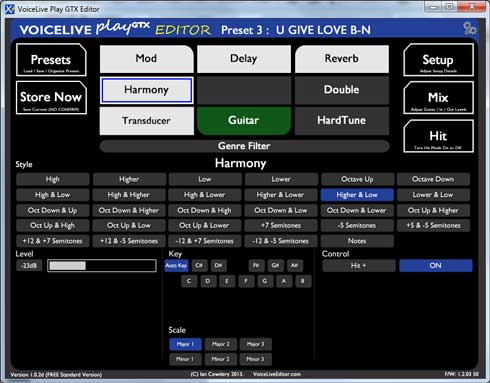Toggle the Guitar effect block
The height and width of the screenshot is (383, 490).
(x=244, y=121)
